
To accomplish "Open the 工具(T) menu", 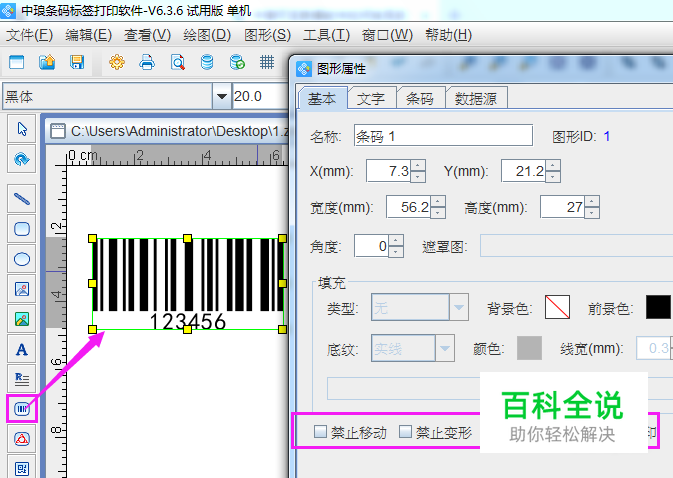I will [326, 35].
